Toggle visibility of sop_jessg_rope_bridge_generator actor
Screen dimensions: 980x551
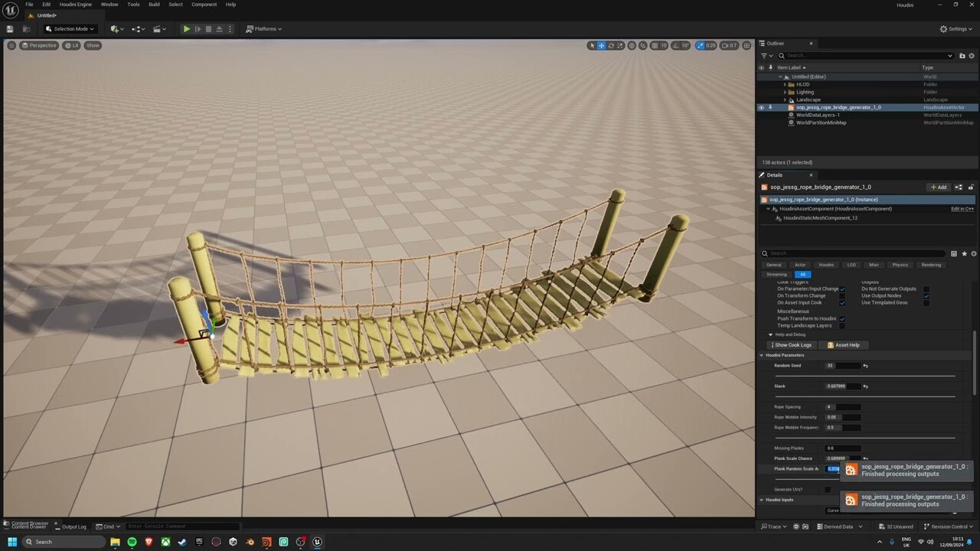tap(760, 107)
